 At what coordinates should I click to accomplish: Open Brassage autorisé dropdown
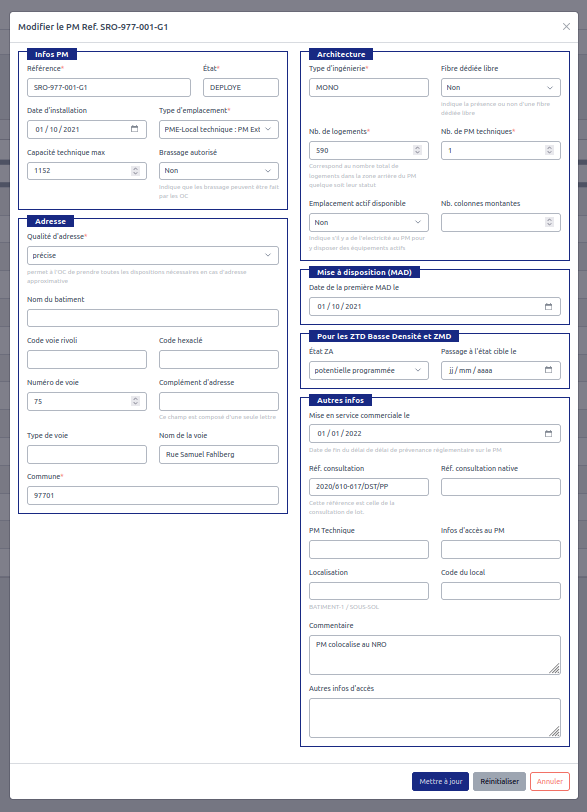click(x=218, y=171)
